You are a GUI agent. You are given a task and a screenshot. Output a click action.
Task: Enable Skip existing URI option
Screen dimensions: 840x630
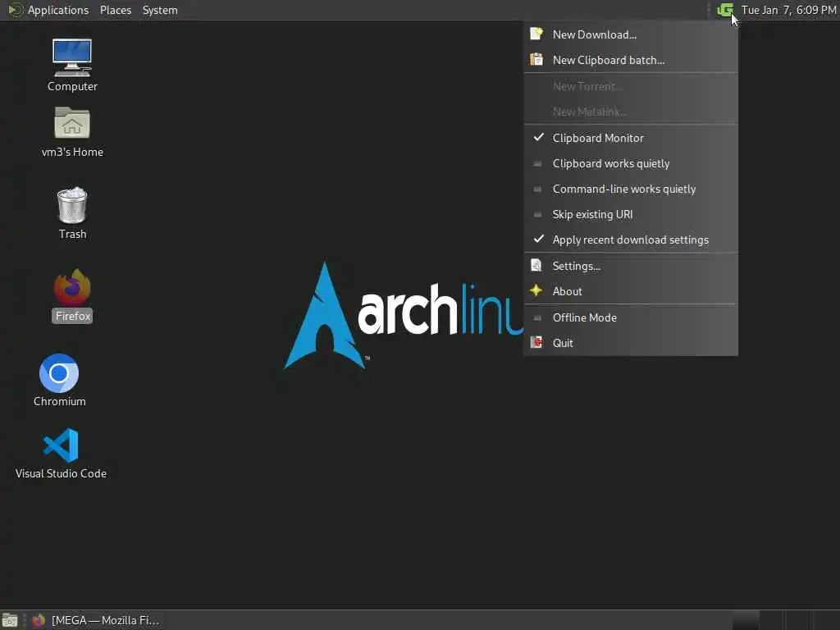pos(631,214)
